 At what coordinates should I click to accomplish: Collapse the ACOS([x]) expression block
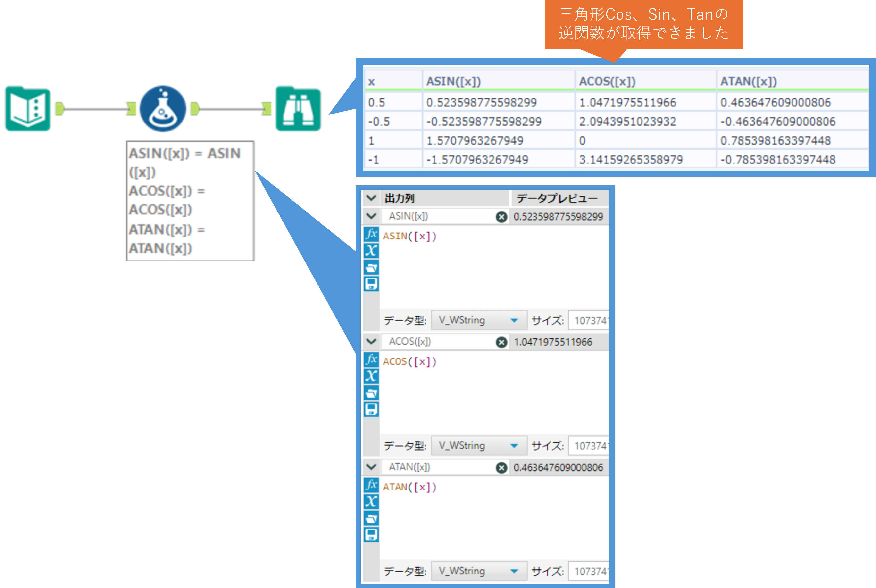coord(371,342)
